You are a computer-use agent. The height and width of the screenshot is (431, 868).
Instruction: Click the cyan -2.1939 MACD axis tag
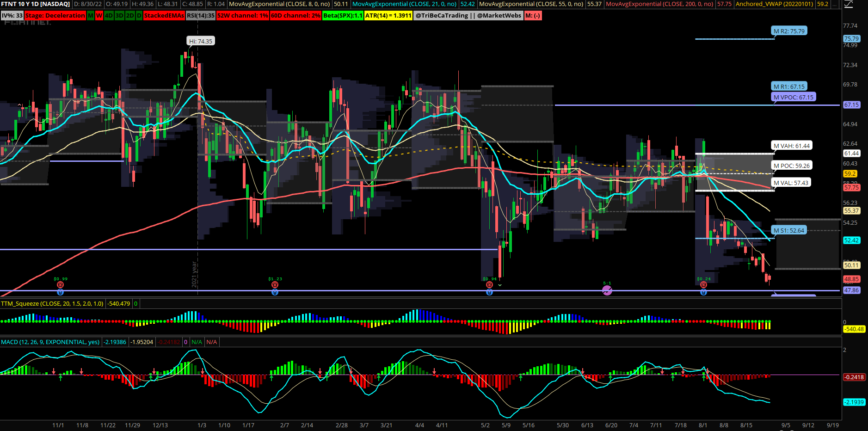[x=854, y=402]
